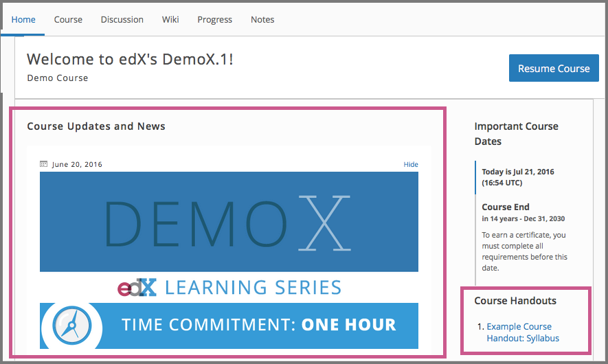This screenshot has height=364, width=608.
Task: Go to the Wiki tab
Action: pyautogui.click(x=170, y=19)
